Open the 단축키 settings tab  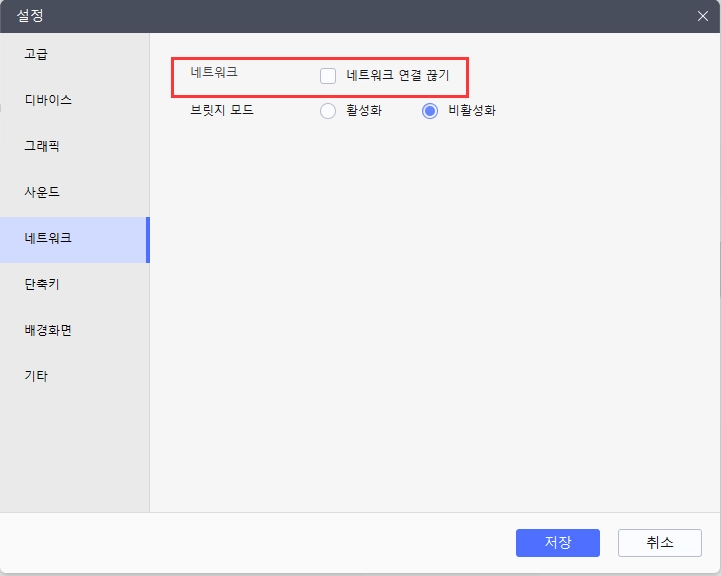click(x=74, y=284)
